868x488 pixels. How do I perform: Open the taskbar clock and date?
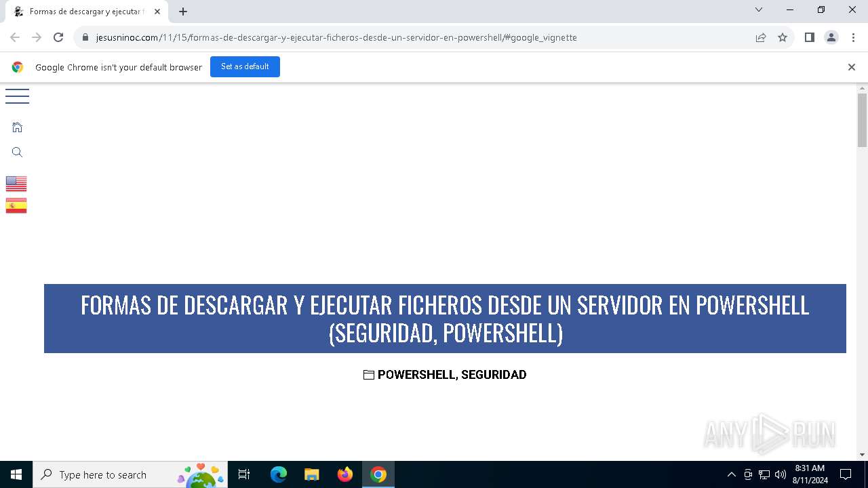click(810, 474)
